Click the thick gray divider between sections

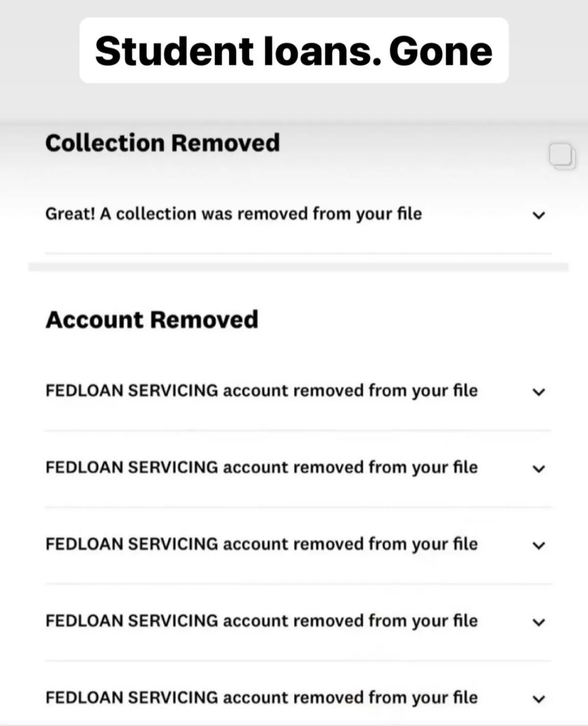(x=298, y=267)
